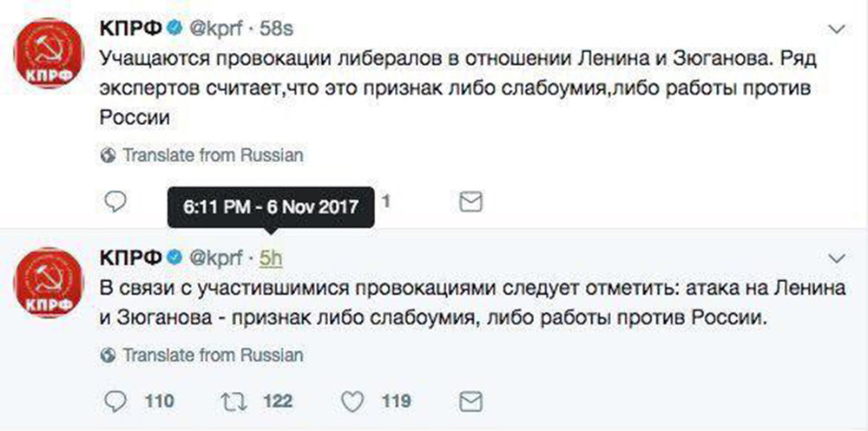The width and height of the screenshot is (868, 431).
Task: Open the 58s timestamp link
Action: [x=276, y=29]
